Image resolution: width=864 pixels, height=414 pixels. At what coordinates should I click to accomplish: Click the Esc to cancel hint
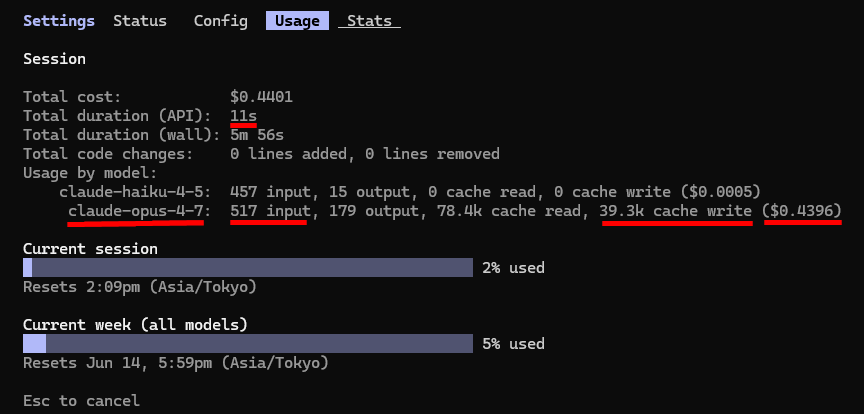(x=81, y=400)
